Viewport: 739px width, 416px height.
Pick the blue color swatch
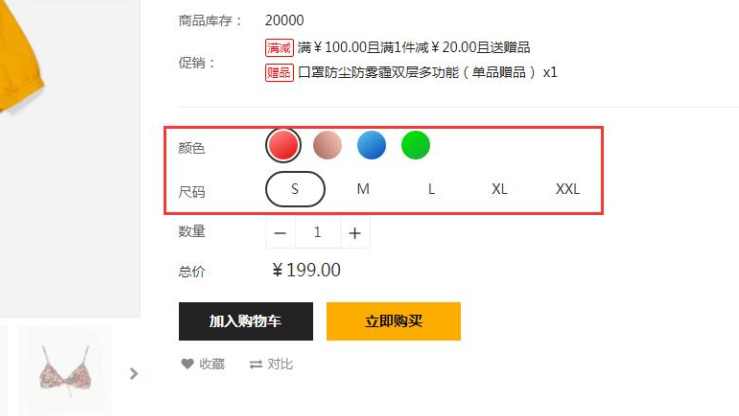(371, 145)
